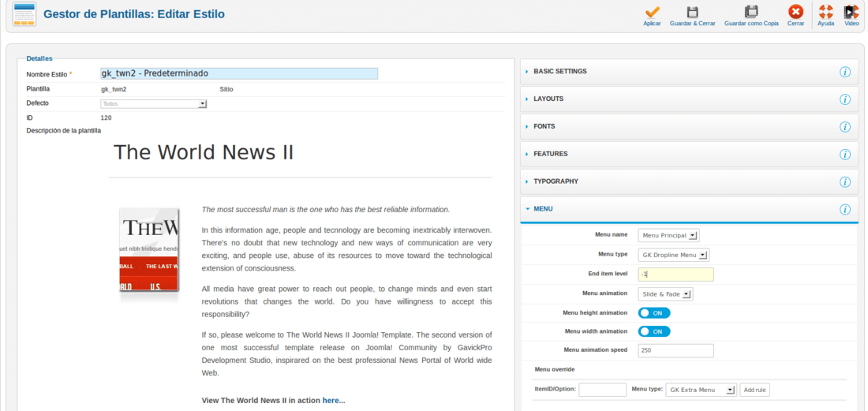
Task: Click the 'End item level' label
Action: 608,274
